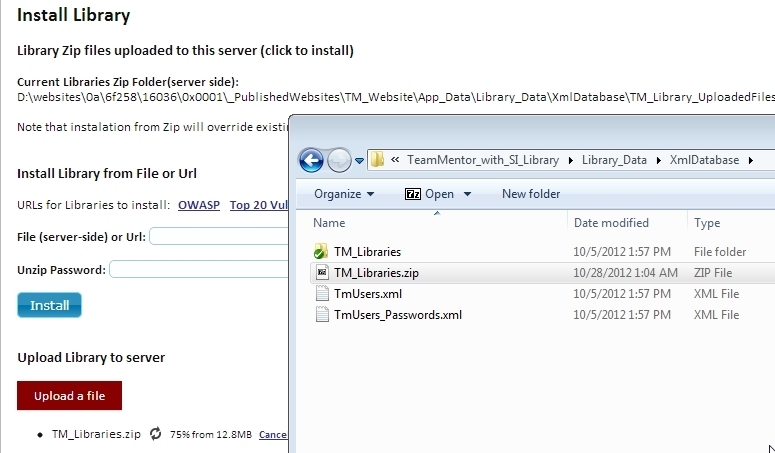Image resolution: width=775 pixels, height=453 pixels.
Task: Select the TM_Libraries.zip file icon
Action: click(x=321, y=272)
